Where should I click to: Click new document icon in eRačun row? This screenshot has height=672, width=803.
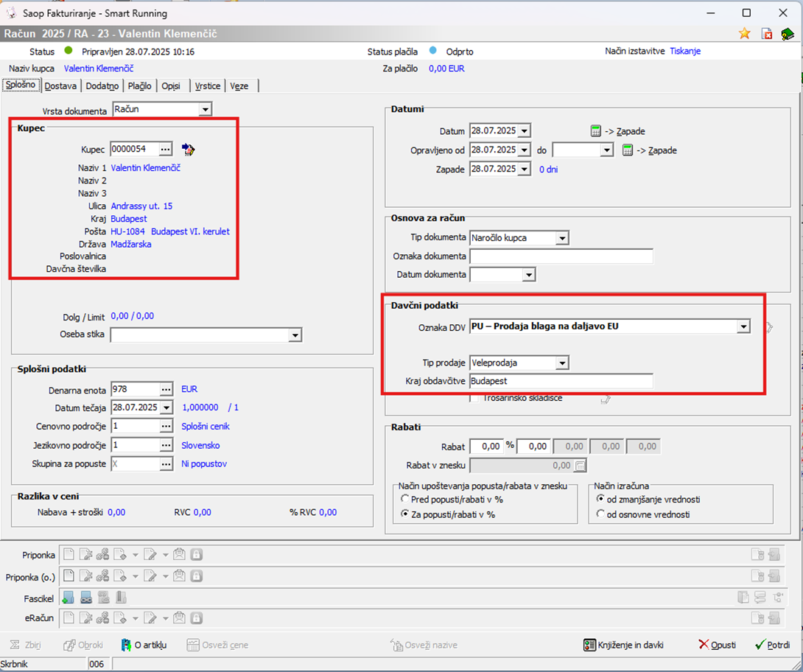69,618
